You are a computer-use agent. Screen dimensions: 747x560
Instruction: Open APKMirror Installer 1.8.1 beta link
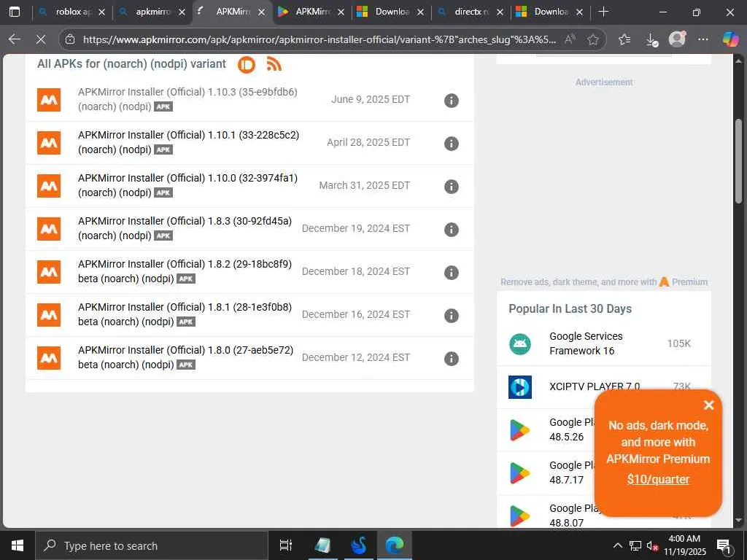(x=185, y=314)
